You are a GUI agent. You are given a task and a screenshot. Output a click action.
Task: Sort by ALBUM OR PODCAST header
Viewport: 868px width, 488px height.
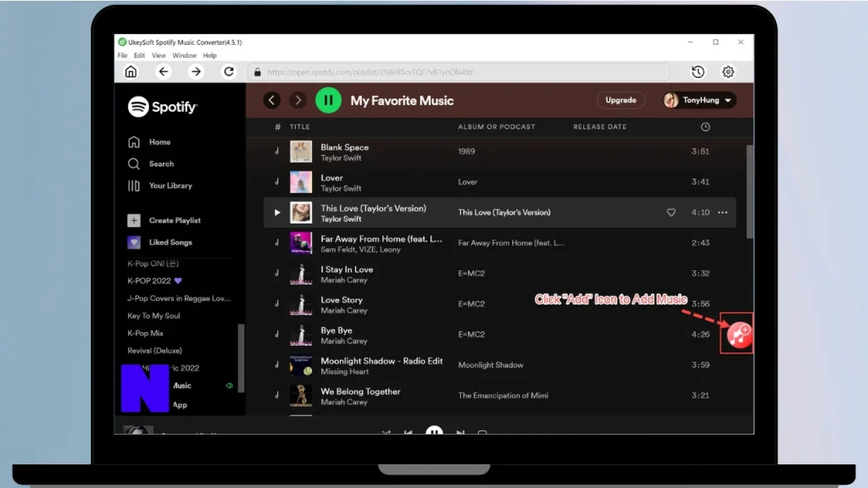pyautogui.click(x=497, y=127)
